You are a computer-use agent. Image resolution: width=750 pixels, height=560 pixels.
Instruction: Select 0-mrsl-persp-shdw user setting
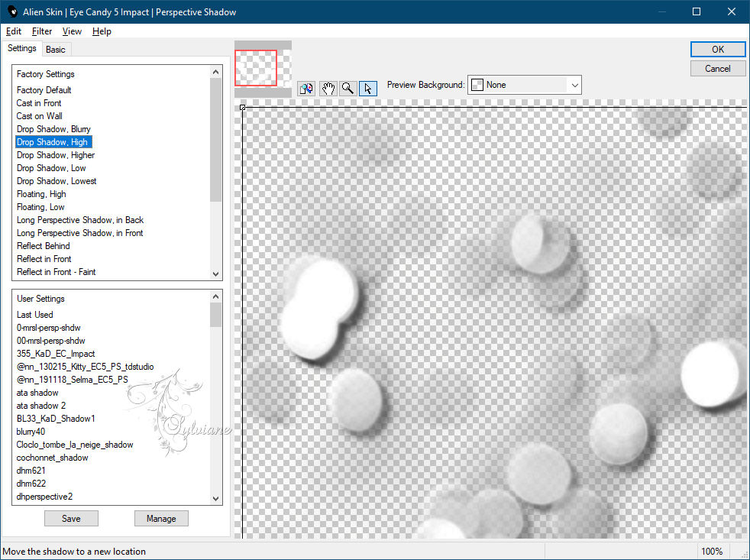pyautogui.click(x=48, y=328)
